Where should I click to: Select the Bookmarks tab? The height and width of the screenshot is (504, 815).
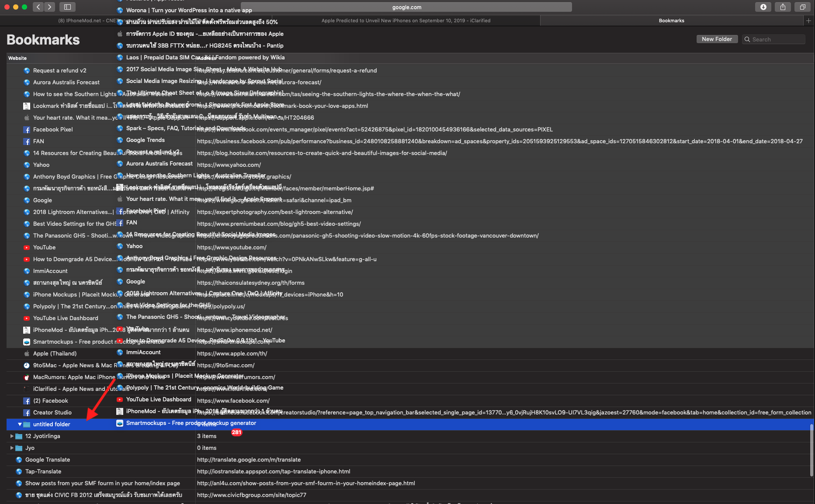pyautogui.click(x=671, y=21)
